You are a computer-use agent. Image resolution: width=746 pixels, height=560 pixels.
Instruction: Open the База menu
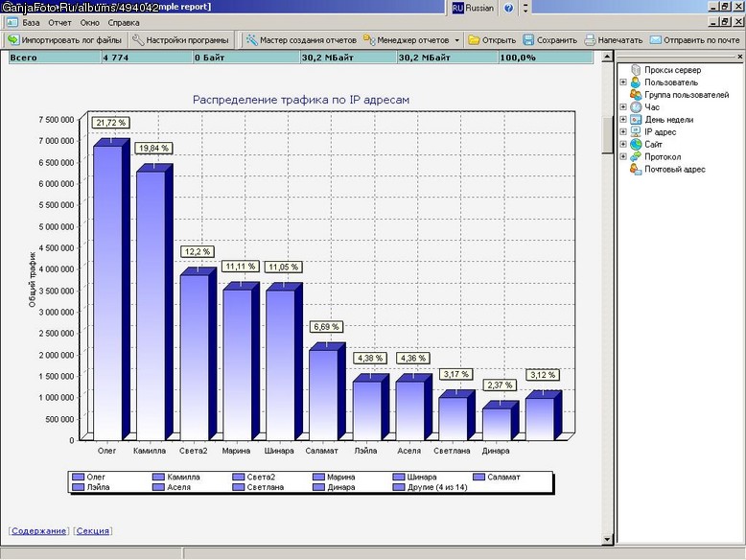[31, 22]
